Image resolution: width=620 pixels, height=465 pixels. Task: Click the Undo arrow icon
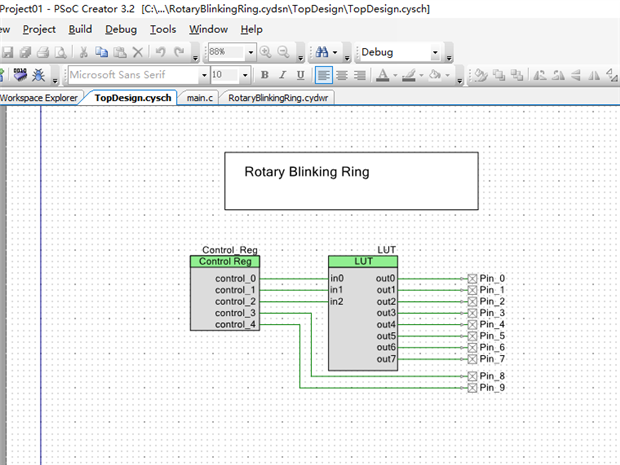[159, 52]
